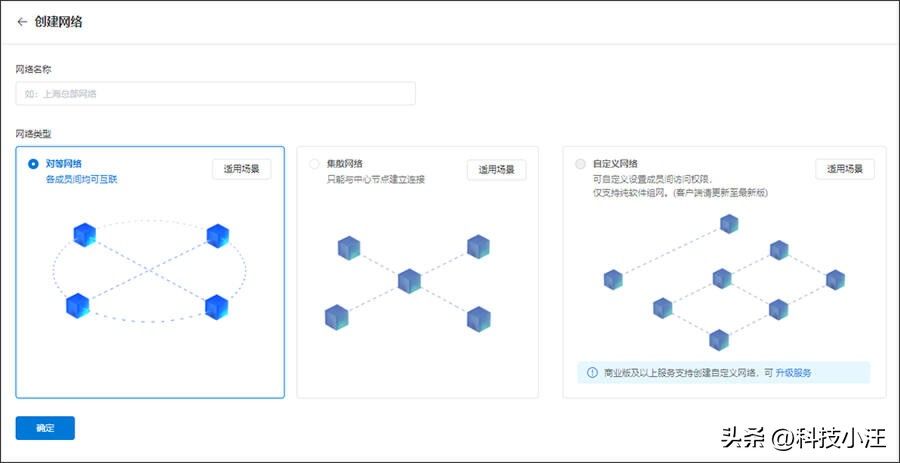The image size is (900, 463).
Task: Open 适用场景 for 对等网络
Action: pos(241,169)
